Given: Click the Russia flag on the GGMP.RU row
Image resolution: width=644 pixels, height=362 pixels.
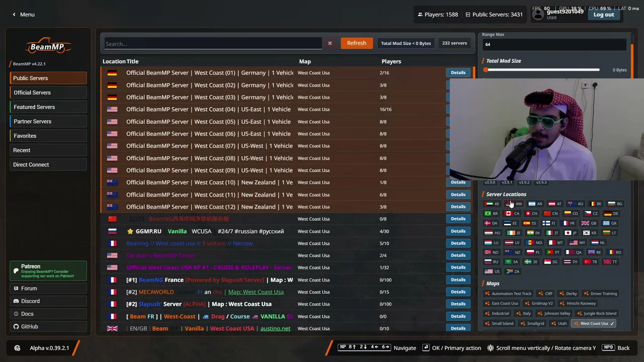Looking at the screenshot, I should (112, 231).
